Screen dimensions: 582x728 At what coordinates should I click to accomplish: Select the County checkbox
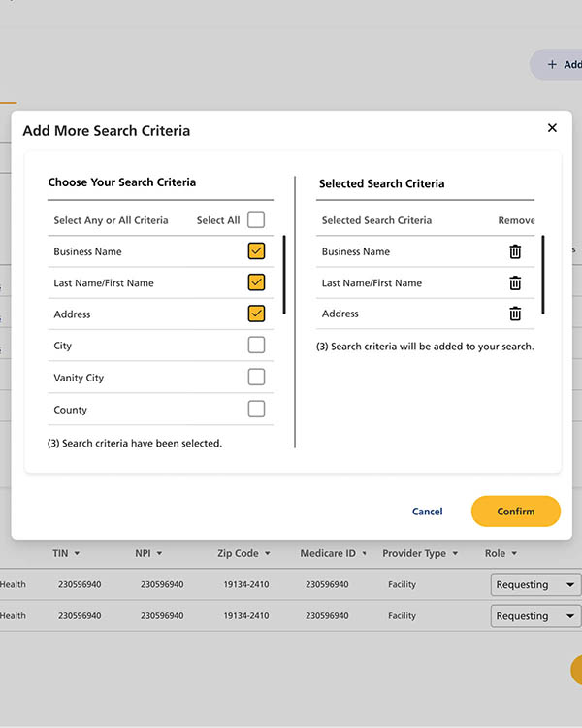(x=256, y=409)
